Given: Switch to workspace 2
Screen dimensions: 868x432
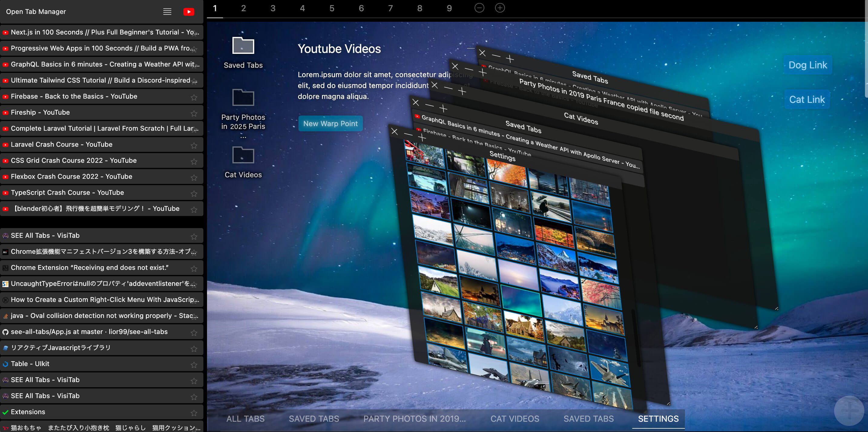Looking at the screenshot, I should (x=244, y=8).
